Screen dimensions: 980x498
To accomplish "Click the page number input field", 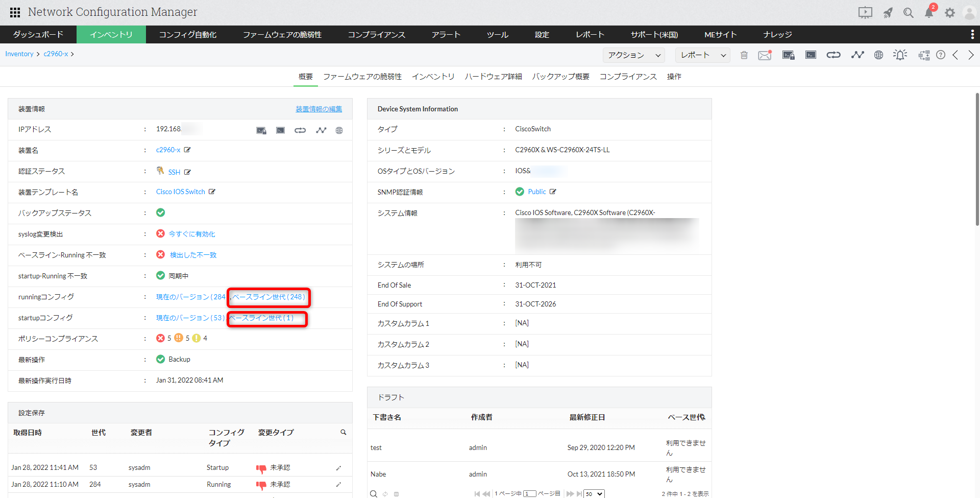I will coord(529,494).
